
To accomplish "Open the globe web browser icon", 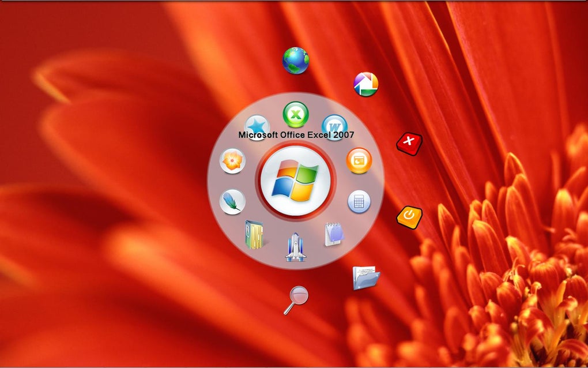I will pos(296,61).
